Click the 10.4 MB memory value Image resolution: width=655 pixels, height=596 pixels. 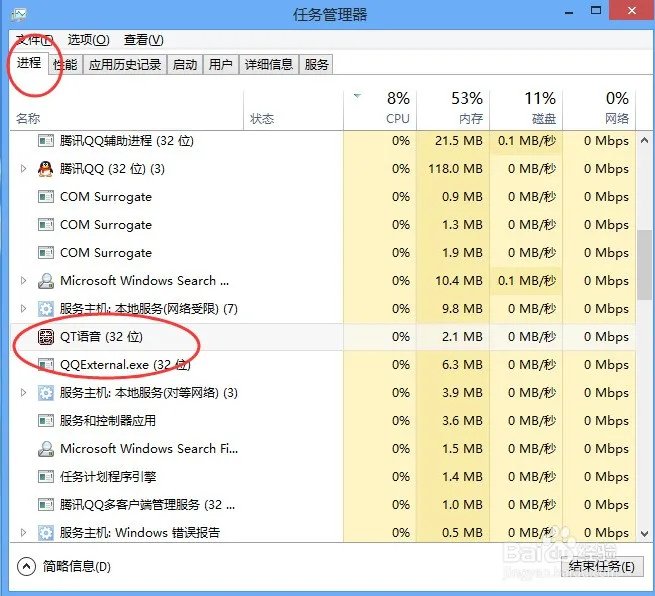(459, 281)
